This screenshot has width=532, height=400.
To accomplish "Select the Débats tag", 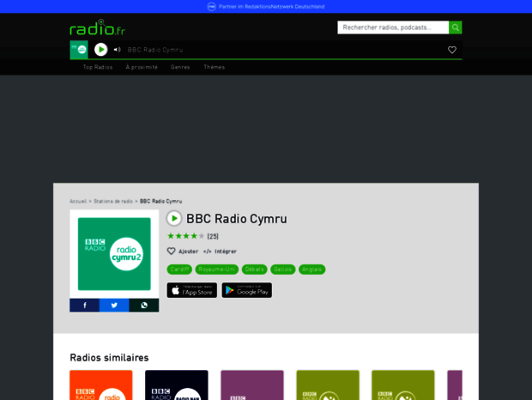I will click(x=255, y=270).
